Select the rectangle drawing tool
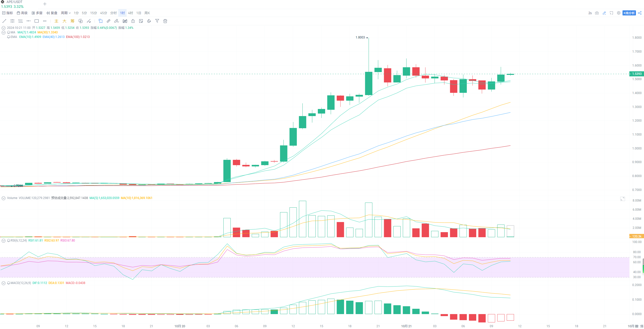Viewport: 644px width, 329px height. 37,21
